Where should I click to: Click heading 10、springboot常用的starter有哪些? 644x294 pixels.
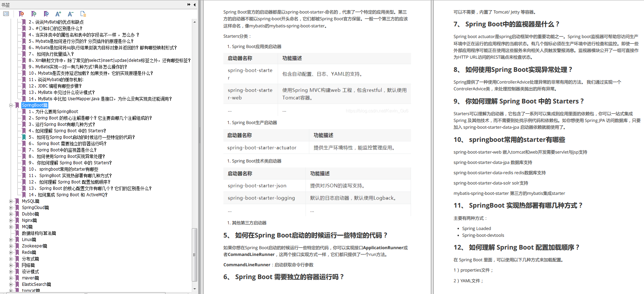(x=509, y=140)
